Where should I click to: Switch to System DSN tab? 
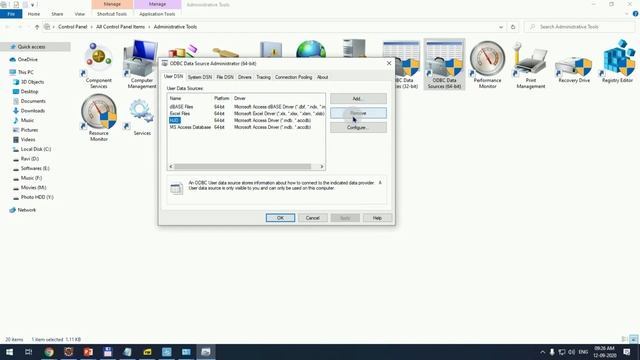pyautogui.click(x=200, y=77)
